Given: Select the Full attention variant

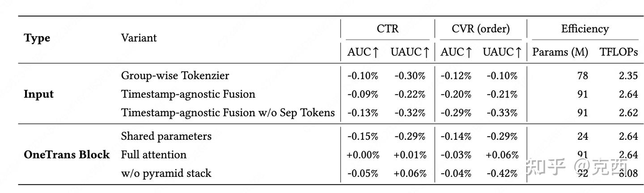Looking at the screenshot, I should tap(153, 155).
